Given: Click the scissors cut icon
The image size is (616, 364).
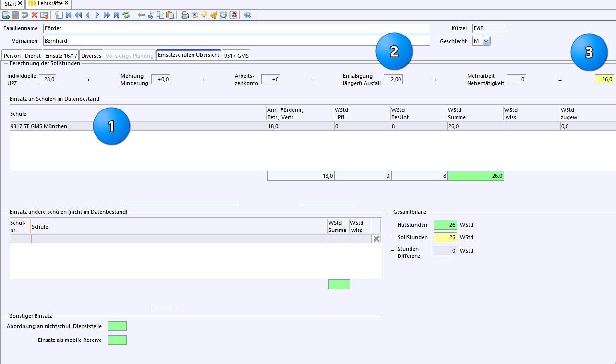Looking at the screenshot, I should click(150, 15).
